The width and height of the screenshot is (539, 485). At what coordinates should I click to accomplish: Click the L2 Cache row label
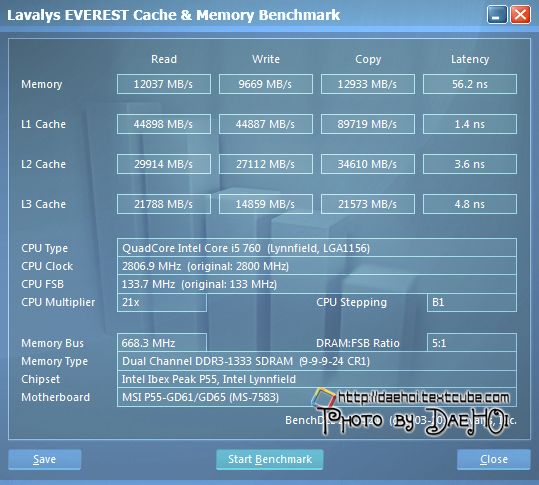43,164
